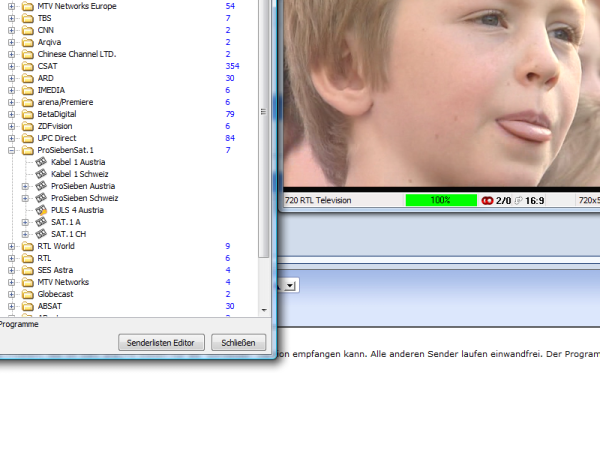Click the ZDFvision folder icon
Viewport: 600px width, 450px height.
(28, 126)
